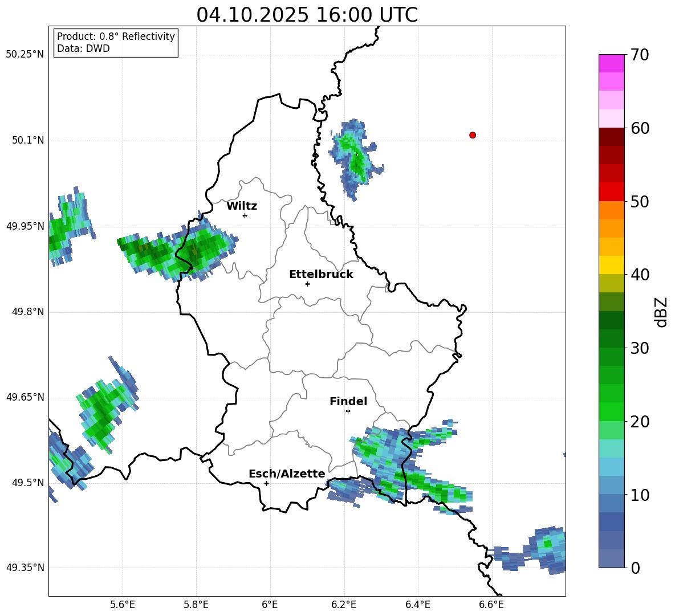The height and width of the screenshot is (616, 675).
Task: Click the 10 colorbar tick label
Action: click(x=640, y=495)
